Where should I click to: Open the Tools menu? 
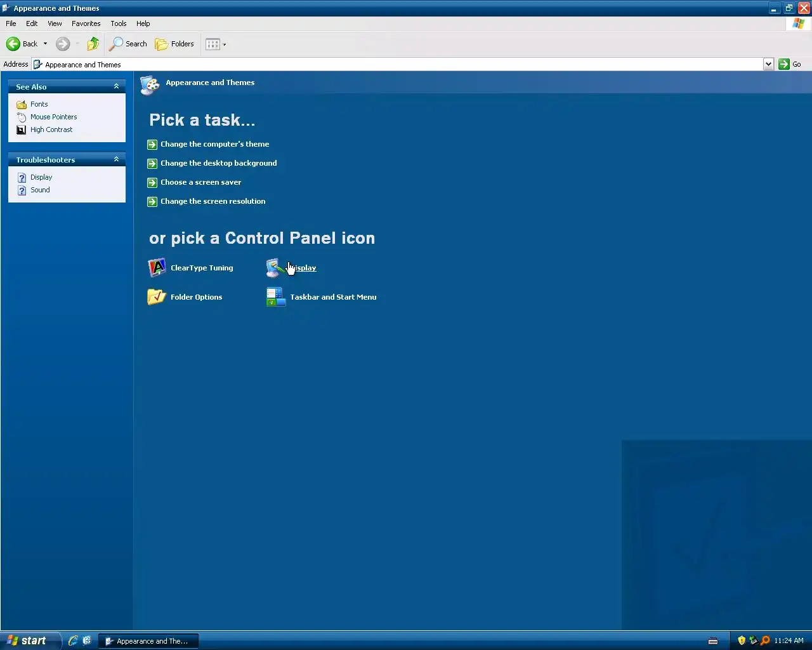coord(118,23)
